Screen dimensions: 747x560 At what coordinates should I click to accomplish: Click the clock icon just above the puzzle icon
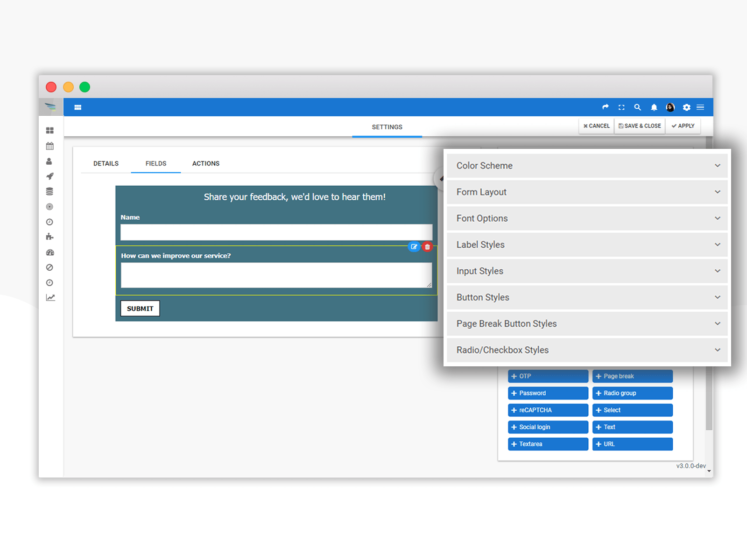click(49, 222)
